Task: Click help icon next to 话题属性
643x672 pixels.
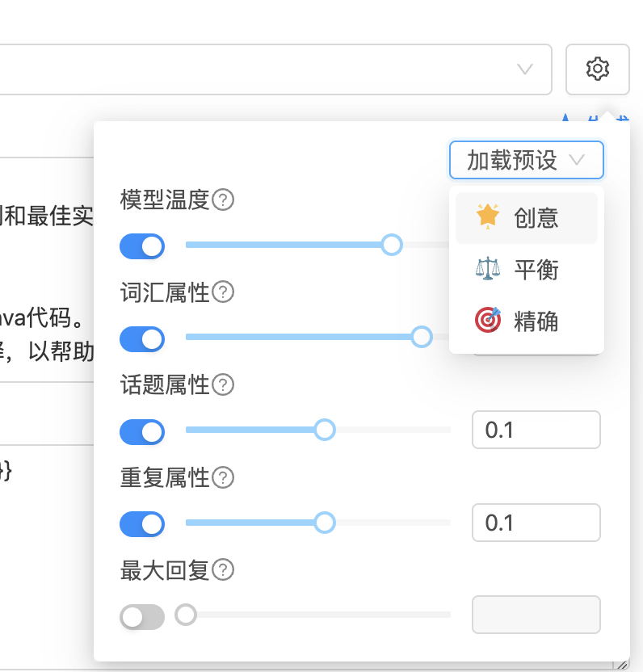Action: (223, 384)
